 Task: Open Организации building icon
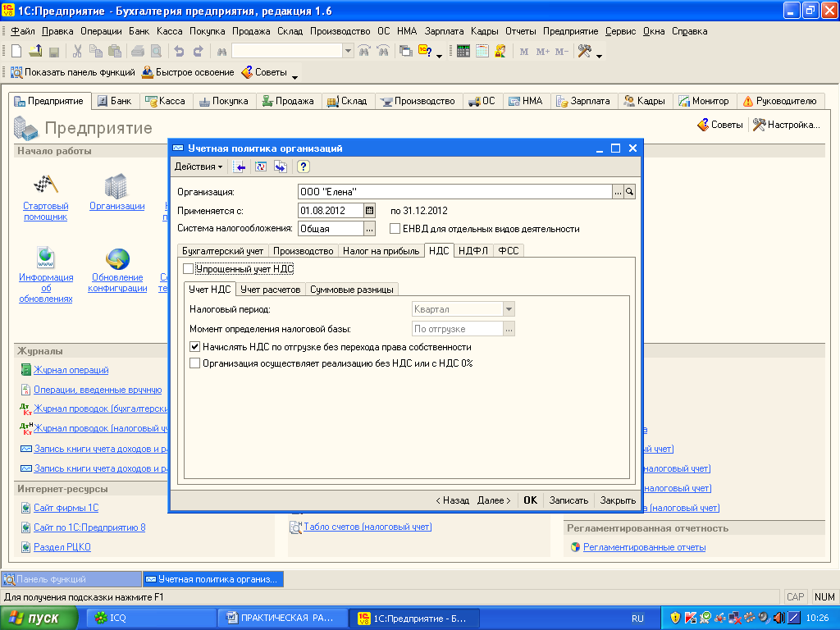(x=116, y=185)
